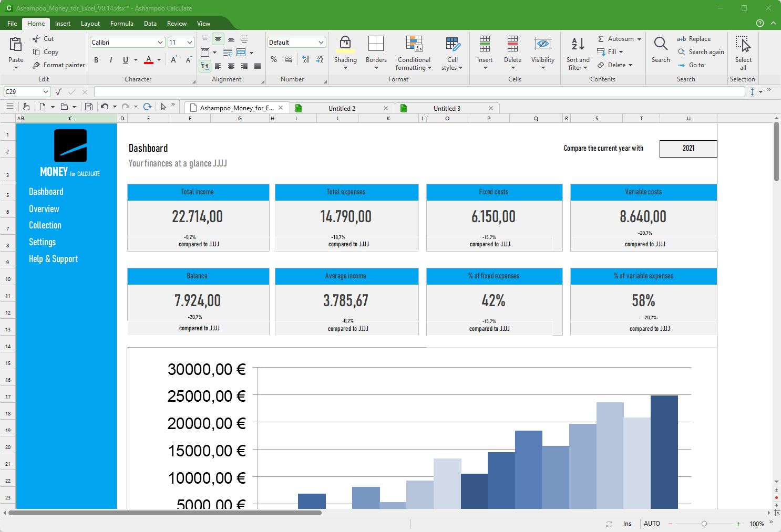Select the Merge cells icon
Viewport: 781px width, 532px height.
click(241, 52)
